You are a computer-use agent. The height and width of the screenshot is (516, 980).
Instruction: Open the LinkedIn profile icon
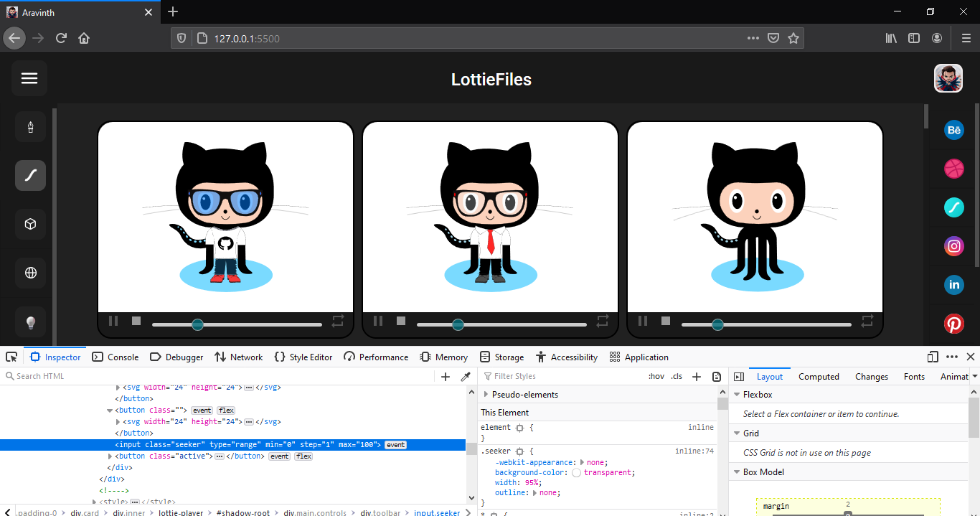[x=953, y=284]
